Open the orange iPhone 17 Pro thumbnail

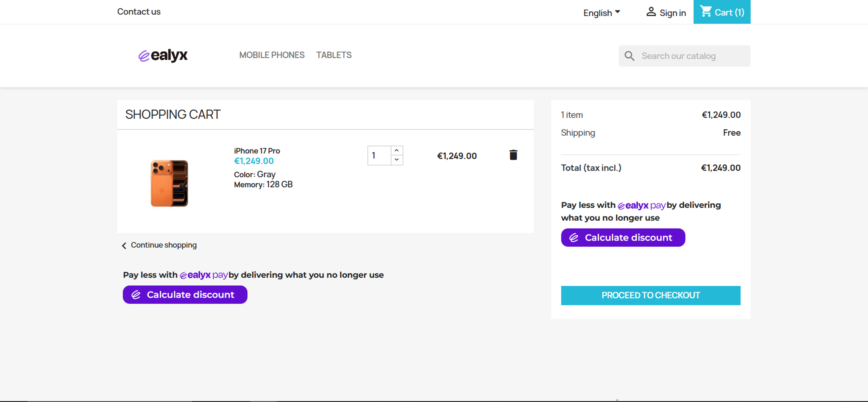pyautogui.click(x=169, y=183)
